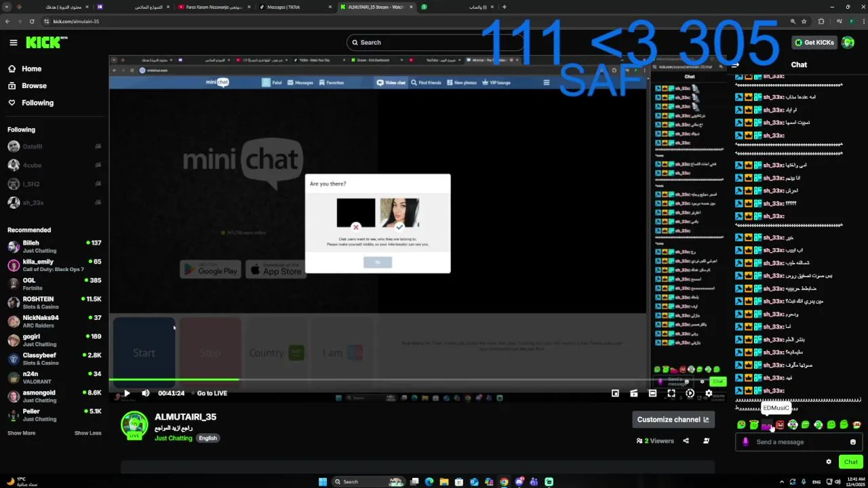Expand recommended list with Show More
This screenshot has width=868, height=488.
point(21,433)
